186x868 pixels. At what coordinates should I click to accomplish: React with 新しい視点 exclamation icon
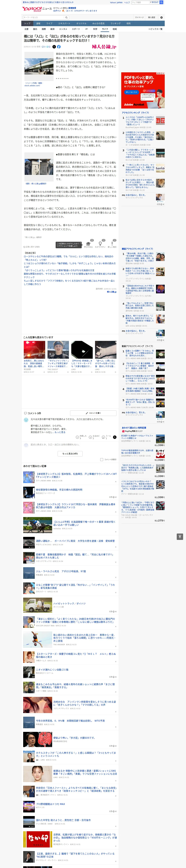click(x=112, y=244)
